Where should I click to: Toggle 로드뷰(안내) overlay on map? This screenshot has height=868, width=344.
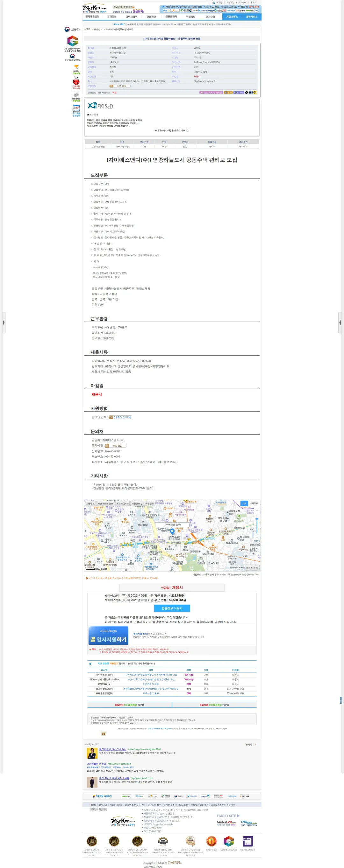(x=122, y=503)
